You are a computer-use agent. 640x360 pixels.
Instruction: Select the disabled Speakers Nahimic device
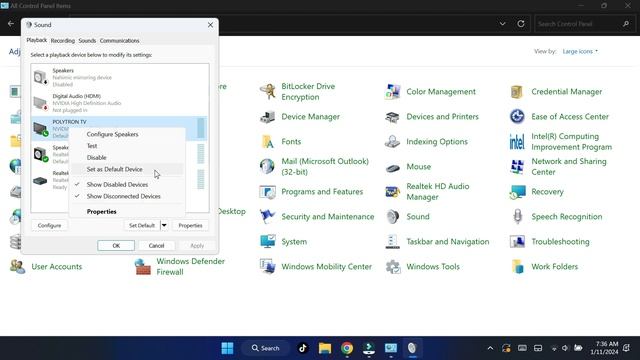pos(120,77)
